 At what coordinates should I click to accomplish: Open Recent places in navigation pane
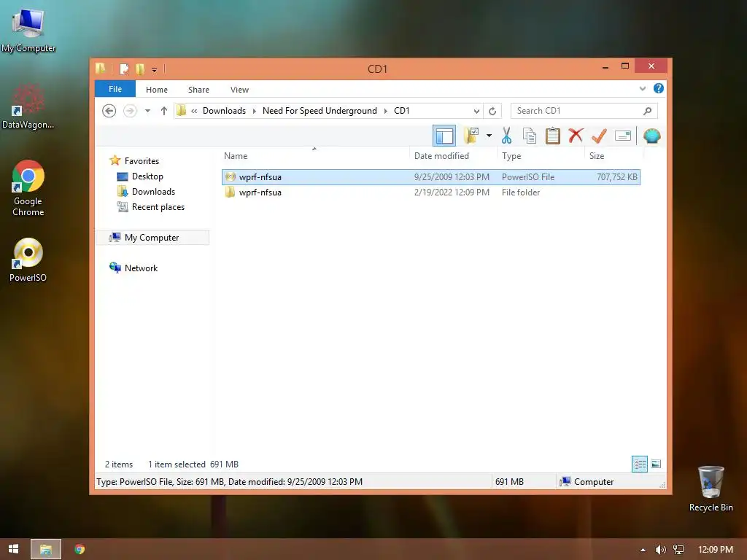(x=158, y=206)
